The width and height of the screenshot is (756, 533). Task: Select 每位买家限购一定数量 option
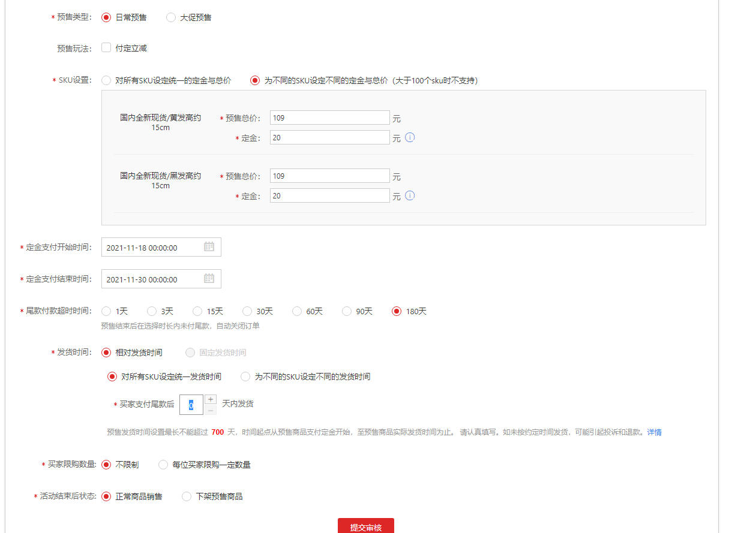[163, 464]
